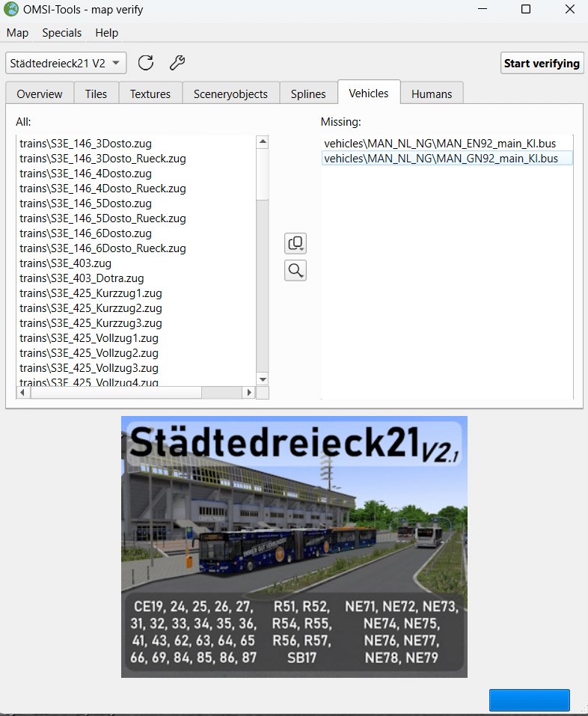Click the Städtedreieck21 map preview image
The image size is (588, 716).
point(294,546)
